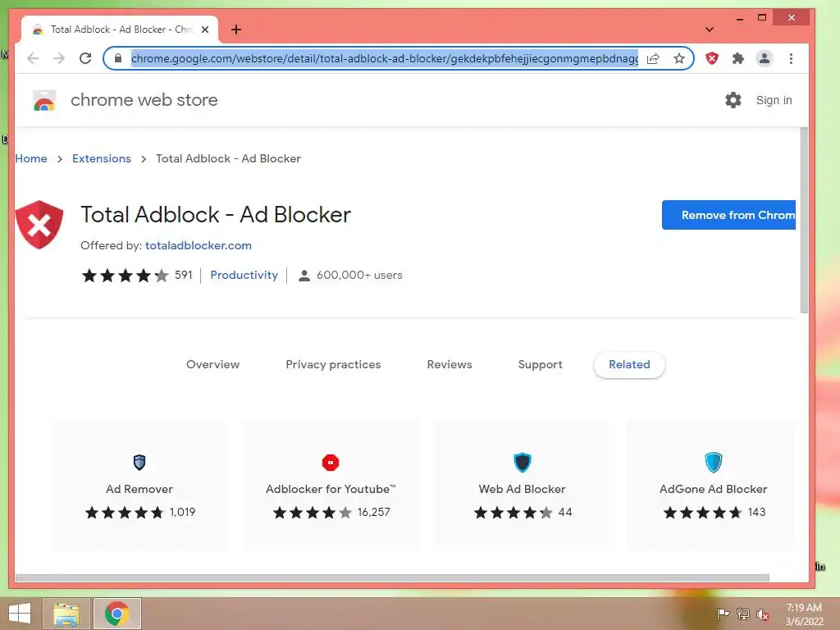Click the star rating for Total Adblock

tap(125, 276)
